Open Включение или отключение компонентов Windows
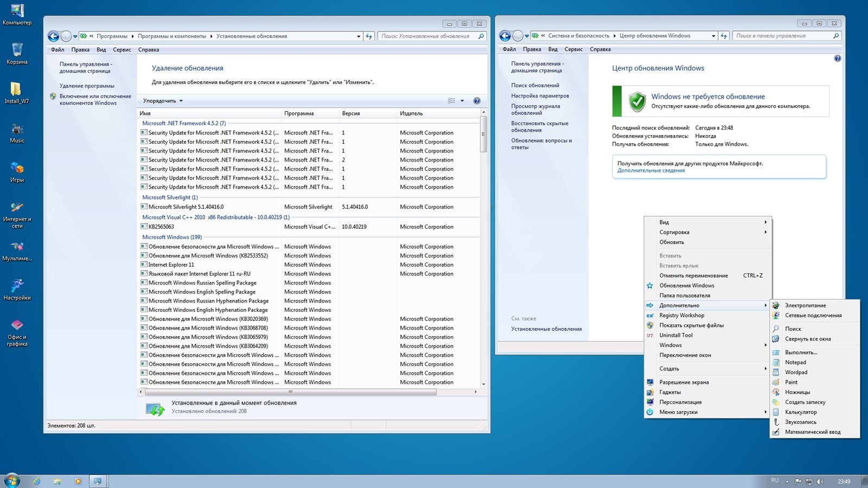This screenshot has width=868, height=488. 95,99
